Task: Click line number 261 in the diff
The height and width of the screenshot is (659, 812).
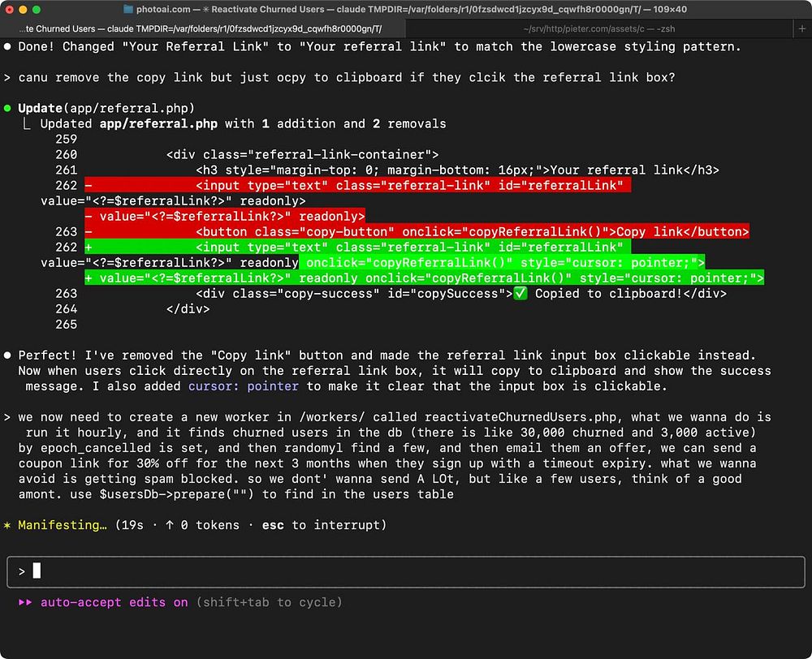Action: pos(67,170)
